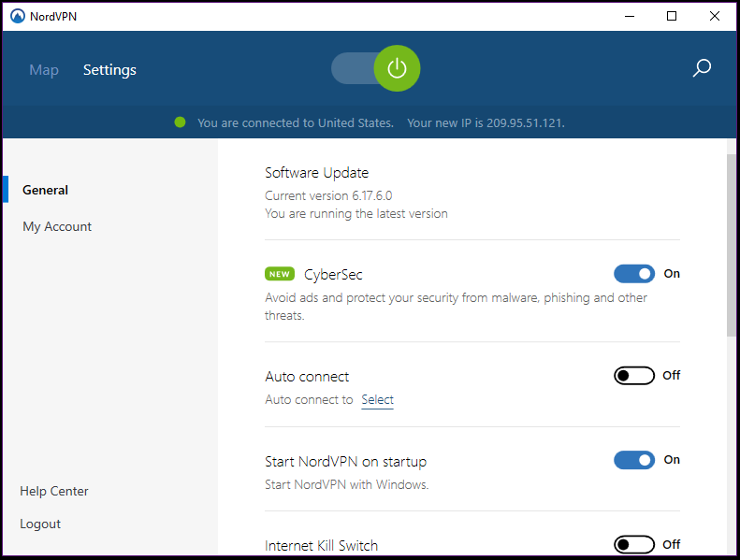740x560 pixels.
Task: Click the Internet Kill Switch label
Action: [x=322, y=545]
